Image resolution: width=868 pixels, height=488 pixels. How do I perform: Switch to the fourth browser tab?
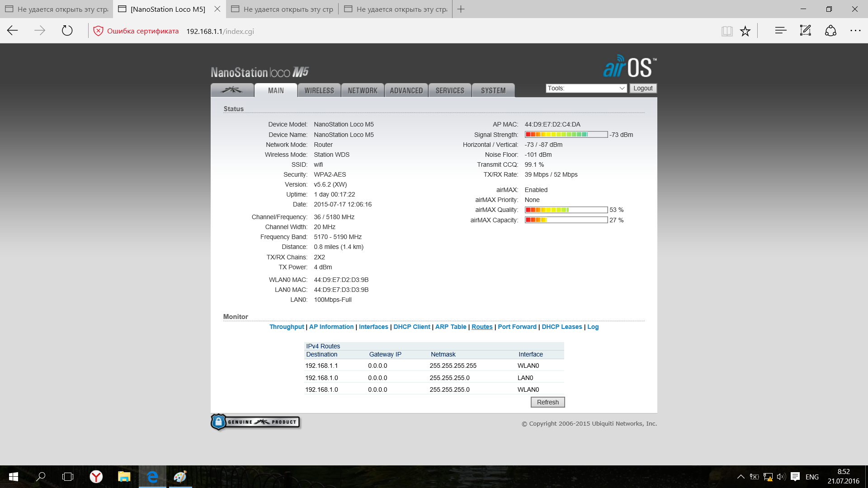[396, 9]
